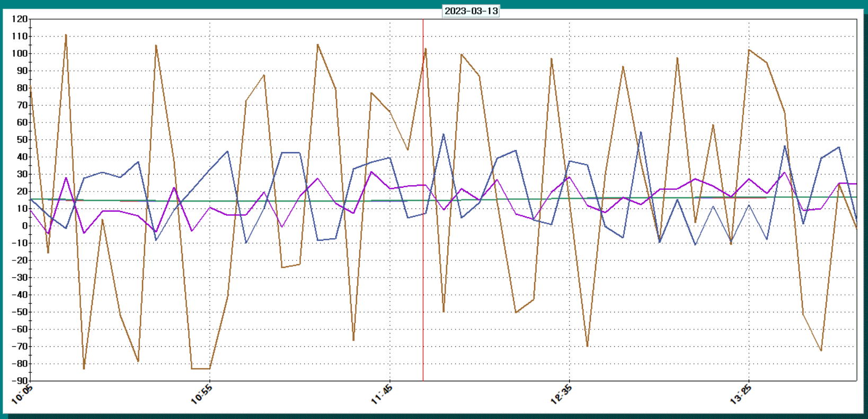Click brown line's flat trough before 10:55
Image resolution: width=868 pixels, height=419 pixels.
(x=201, y=368)
